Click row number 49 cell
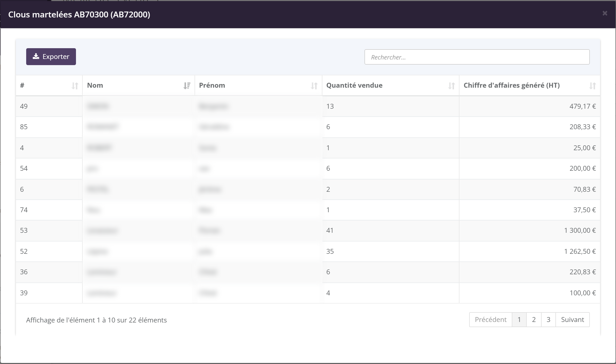The width and height of the screenshot is (616, 364). [49, 106]
